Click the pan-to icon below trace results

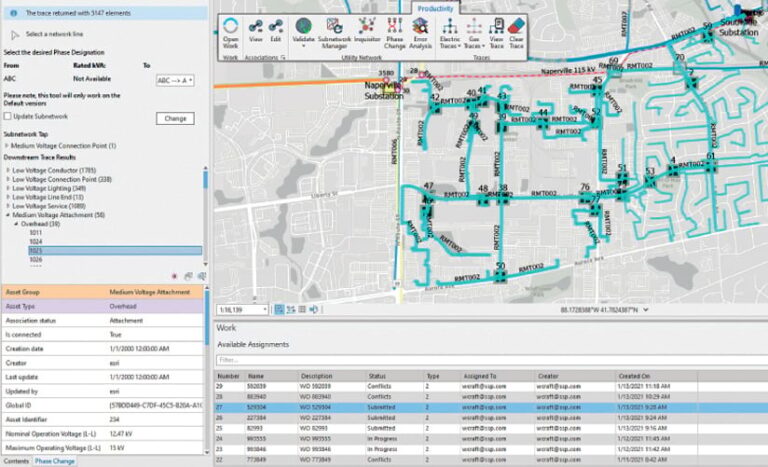tap(188, 276)
